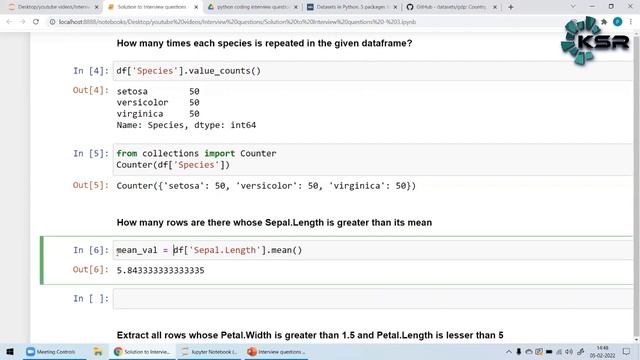The width and height of the screenshot is (640, 360).
Task: Go back to the previous page
Action: (x=9, y=22)
